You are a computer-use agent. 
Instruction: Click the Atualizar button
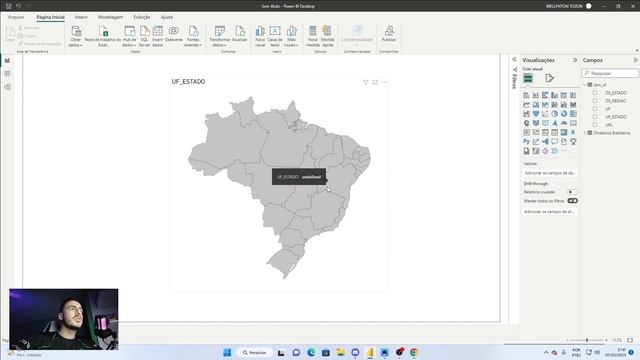click(240, 34)
